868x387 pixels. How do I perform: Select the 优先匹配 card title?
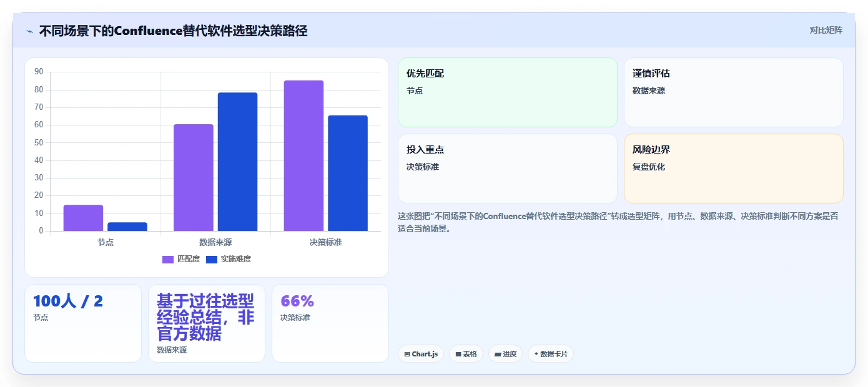[425, 74]
